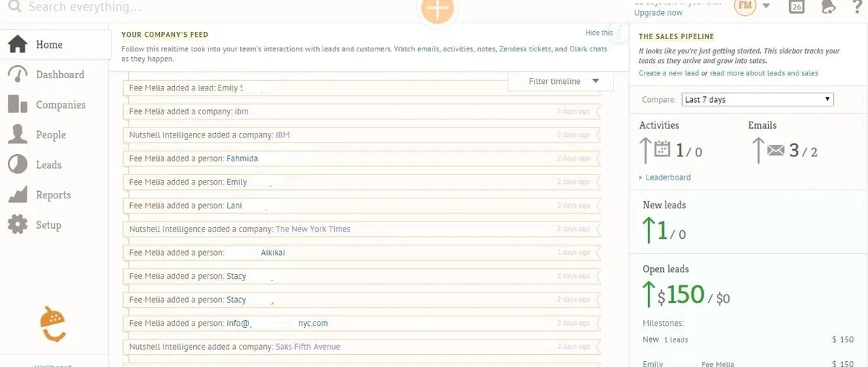Open the IBM company added by Nutshell Intelligence
This screenshot has height=367, width=868.
coord(283,135)
